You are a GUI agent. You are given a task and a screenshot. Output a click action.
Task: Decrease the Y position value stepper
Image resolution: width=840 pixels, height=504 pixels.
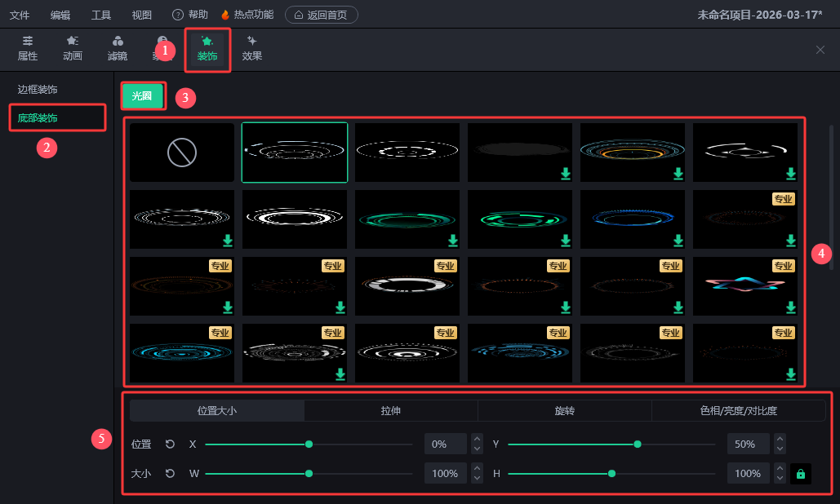tap(780, 449)
